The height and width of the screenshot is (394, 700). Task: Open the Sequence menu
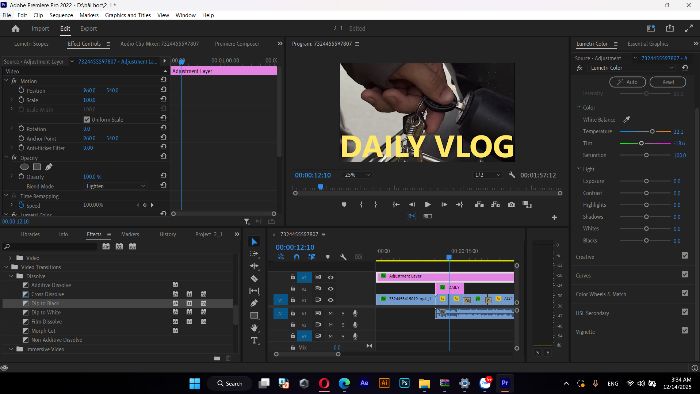pyautogui.click(x=61, y=15)
